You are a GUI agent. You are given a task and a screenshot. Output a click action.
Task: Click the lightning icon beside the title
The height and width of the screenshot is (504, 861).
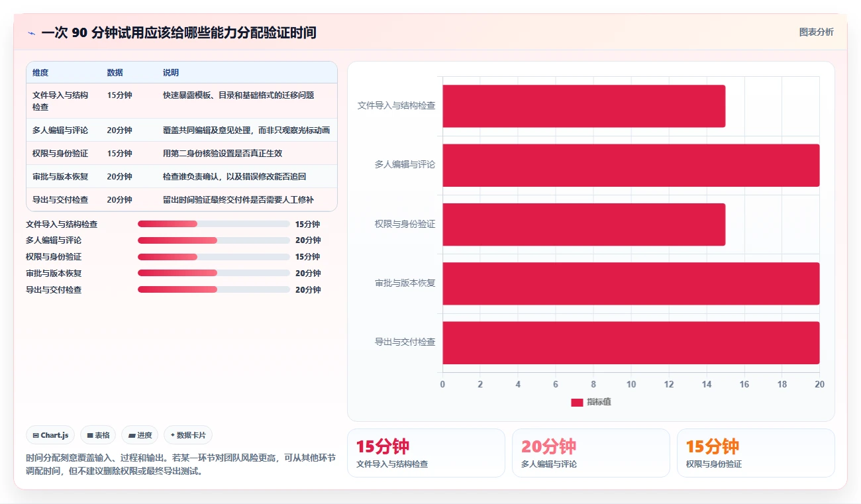pos(31,32)
